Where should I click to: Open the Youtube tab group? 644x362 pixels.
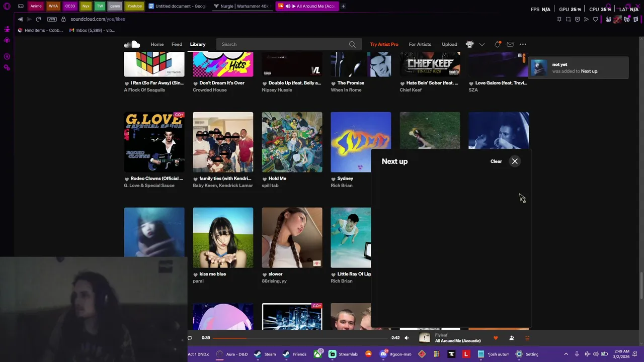(134, 6)
